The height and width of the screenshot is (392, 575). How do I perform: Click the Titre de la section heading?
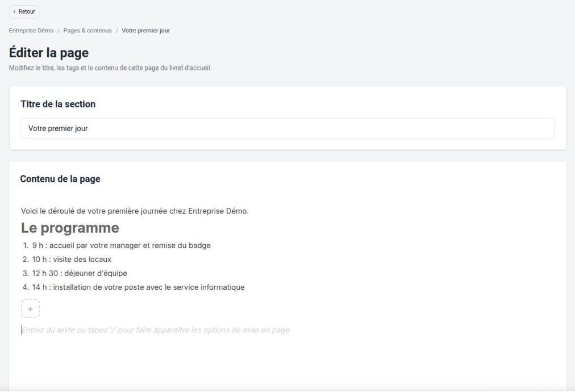(58, 104)
